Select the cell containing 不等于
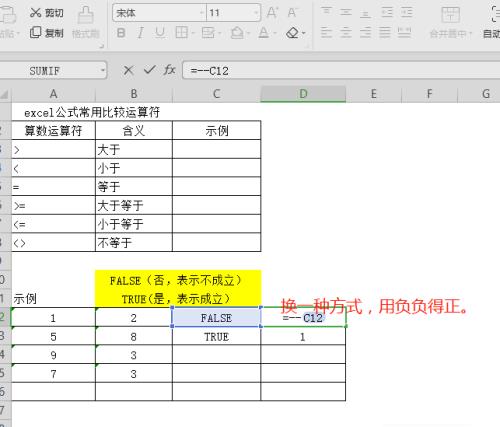Screen dimensions: 500x427 click(134, 242)
